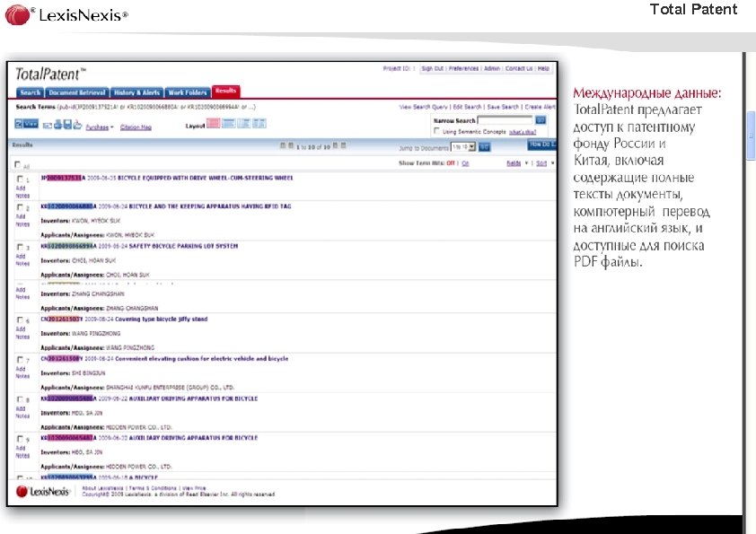Go to previous results page icon
The image size is (756, 534).
[291, 145]
